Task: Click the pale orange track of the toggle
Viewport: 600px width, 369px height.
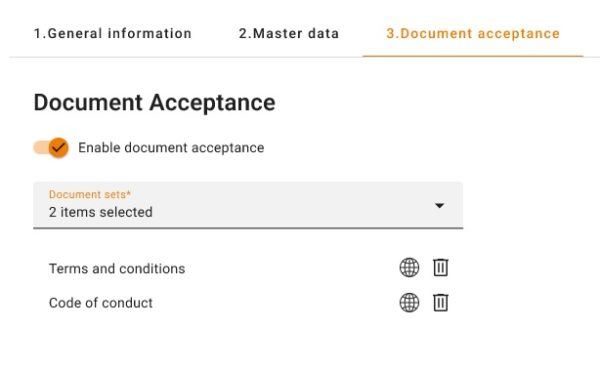Action: (41, 147)
